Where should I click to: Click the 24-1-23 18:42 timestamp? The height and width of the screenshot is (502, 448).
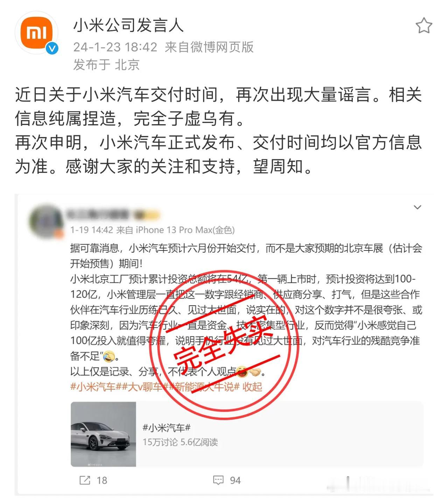115,47
